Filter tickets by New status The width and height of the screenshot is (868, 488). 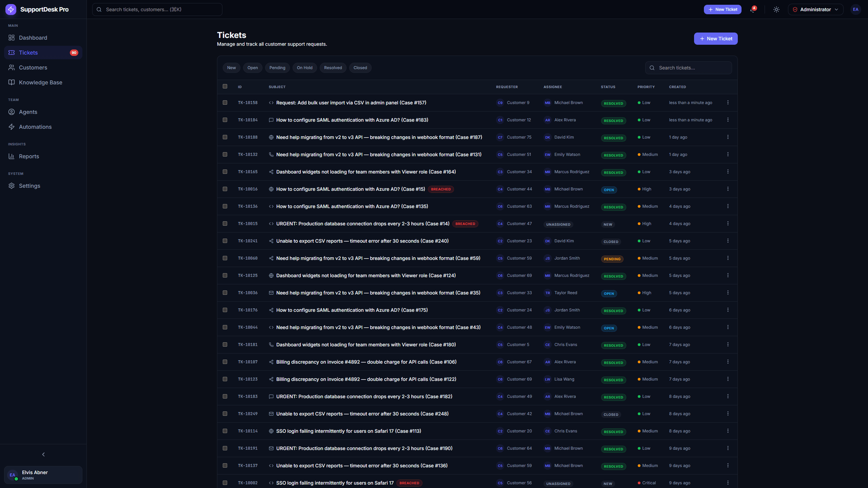[x=232, y=68]
